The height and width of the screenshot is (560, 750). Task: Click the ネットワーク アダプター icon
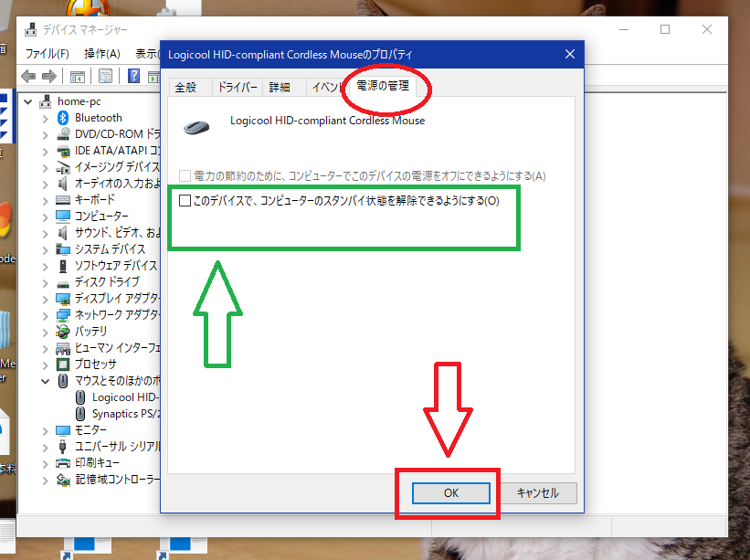63,314
